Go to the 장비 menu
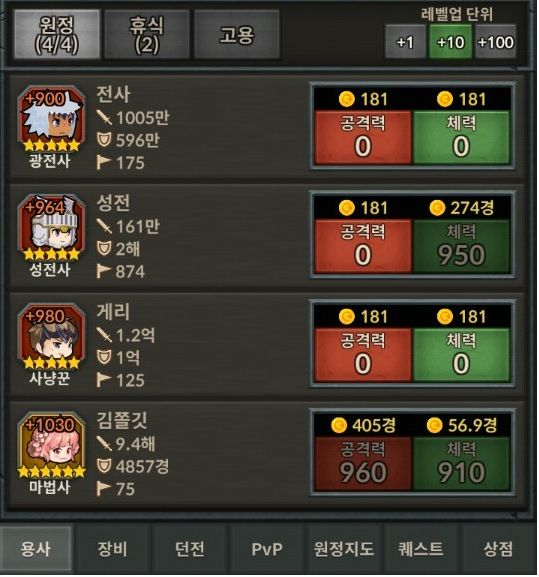This screenshot has height=577, width=539. (x=113, y=549)
